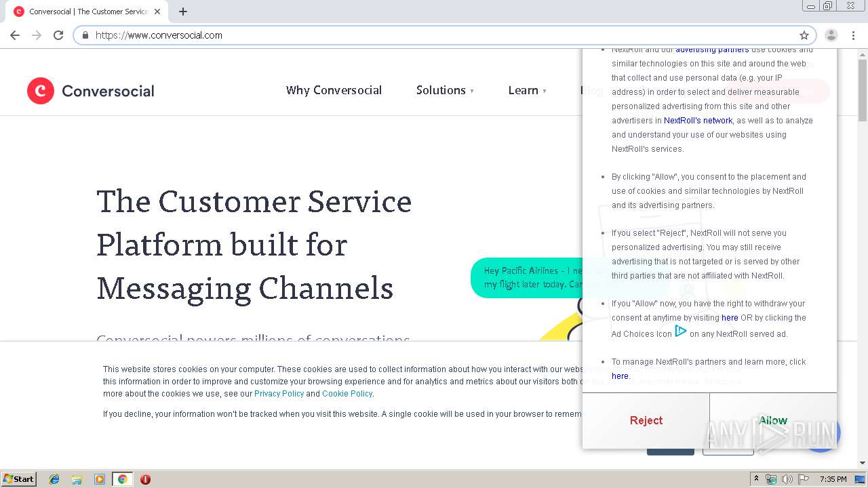Click 'here' link to manage NextRoll's partners
The width and height of the screenshot is (868, 488).
pyautogui.click(x=620, y=376)
